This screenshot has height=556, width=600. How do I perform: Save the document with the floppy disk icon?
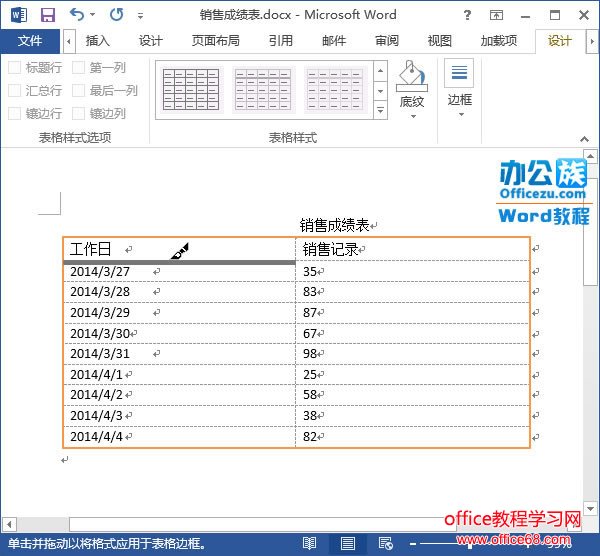coord(48,15)
